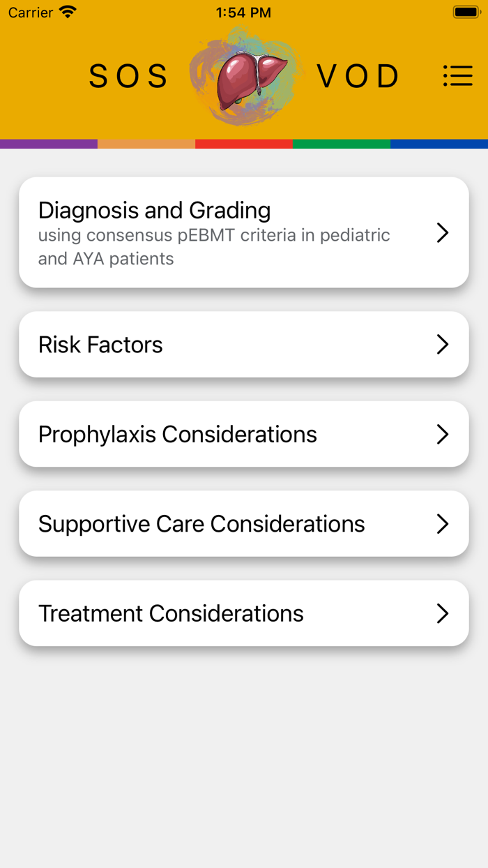Click the chevron beside Risk Factors
The width and height of the screenshot is (488, 868).
442,344
